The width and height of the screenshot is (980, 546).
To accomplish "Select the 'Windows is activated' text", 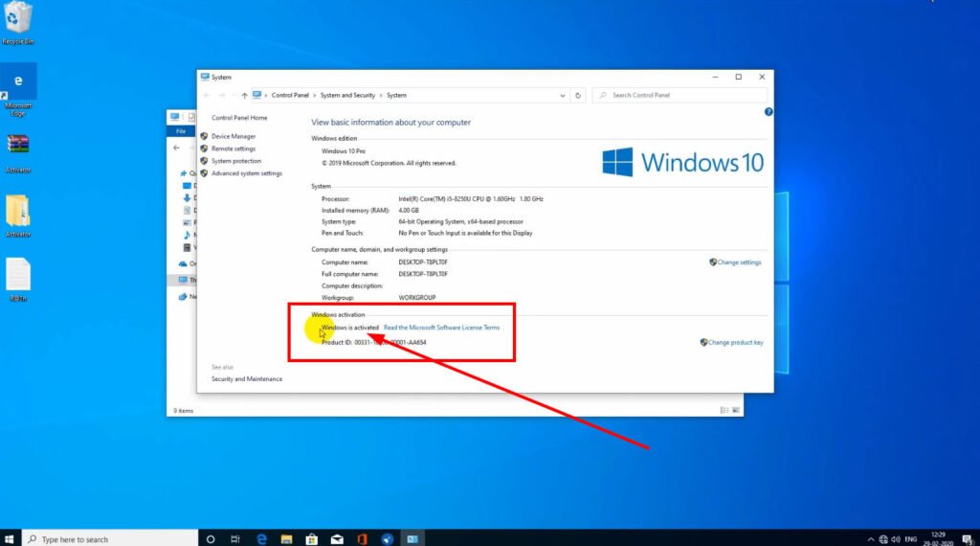I will tap(350, 327).
